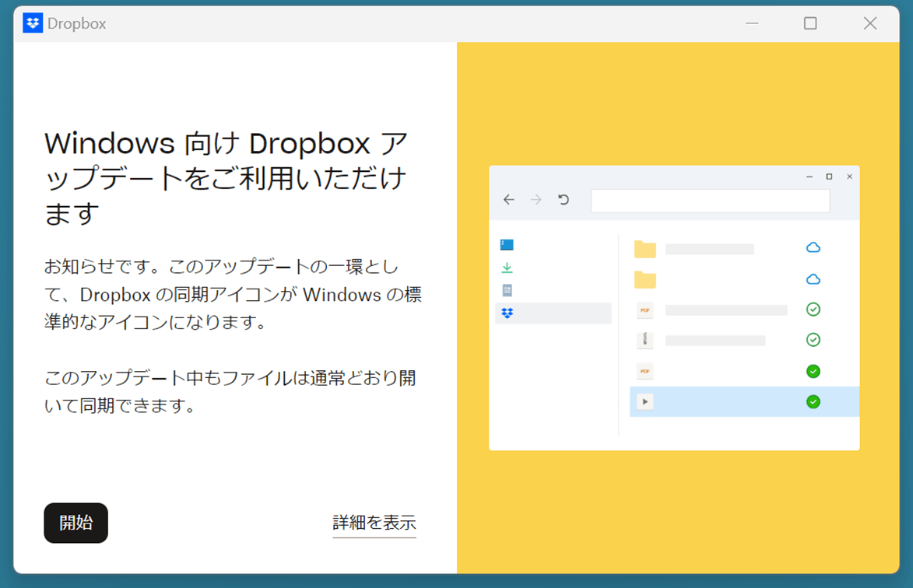
Task: Click the first yellow folder icon
Action: point(644,249)
